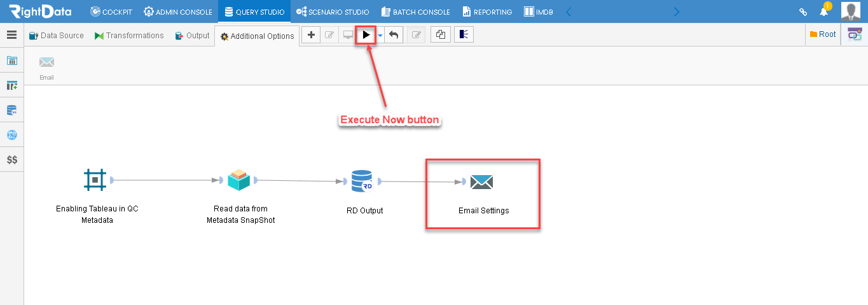Click the Email Settings node's input connector port
Image resolution: width=868 pixels, height=305 pixels.
tap(465, 182)
